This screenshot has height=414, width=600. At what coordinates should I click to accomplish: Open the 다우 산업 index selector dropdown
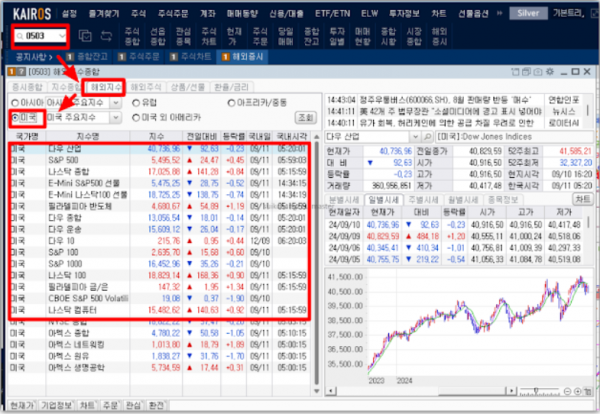415,137
